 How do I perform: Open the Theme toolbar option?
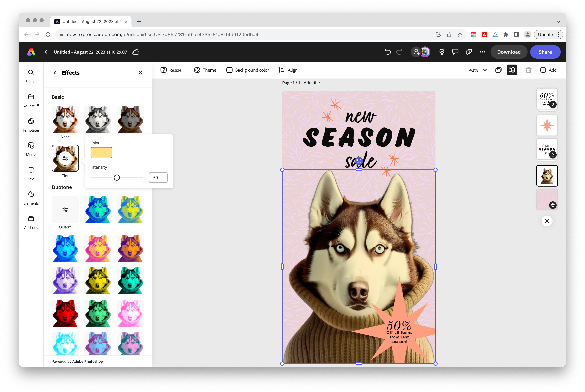coord(205,70)
